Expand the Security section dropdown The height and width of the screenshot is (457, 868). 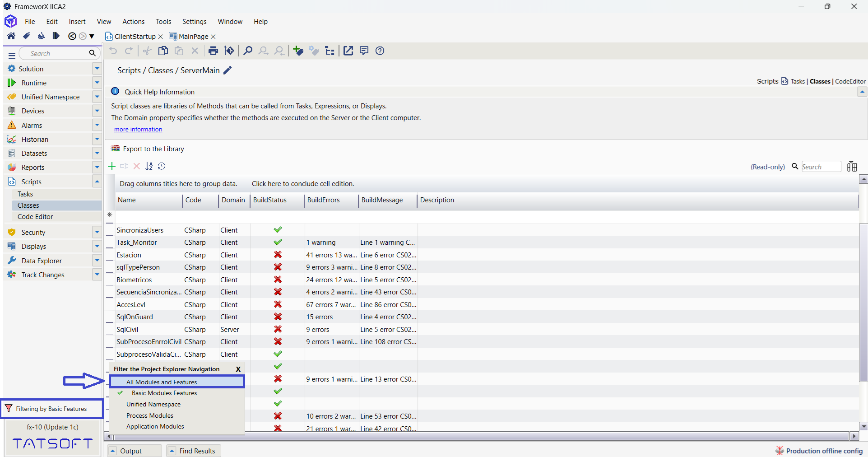tap(97, 232)
